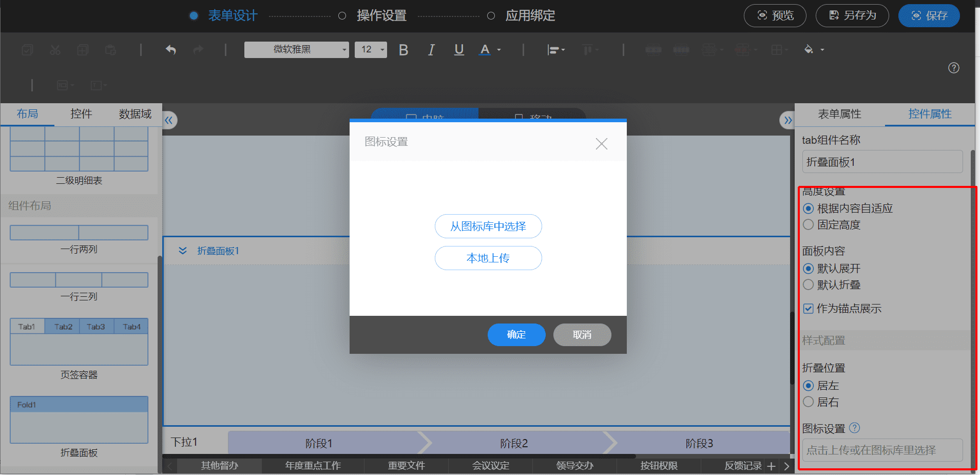Undo the last action
980x475 pixels.
[x=171, y=50]
